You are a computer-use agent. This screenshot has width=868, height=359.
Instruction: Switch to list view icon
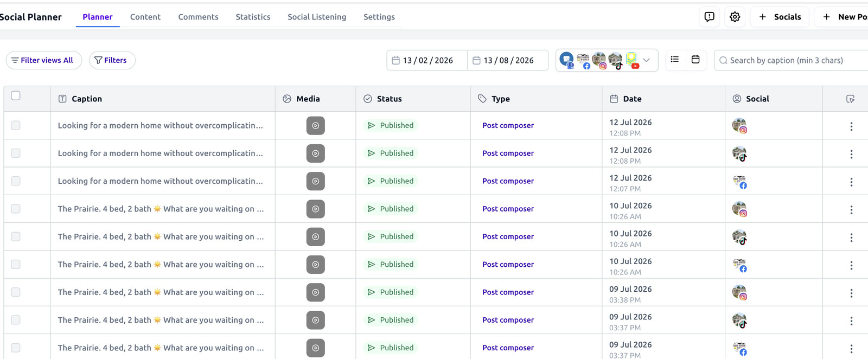pyautogui.click(x=675, y=60)
